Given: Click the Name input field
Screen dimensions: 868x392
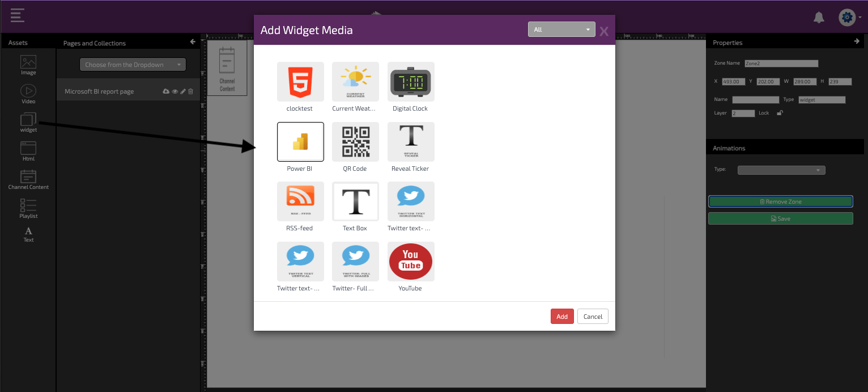Looking at the screenshot, I should (x=756, y=100).
